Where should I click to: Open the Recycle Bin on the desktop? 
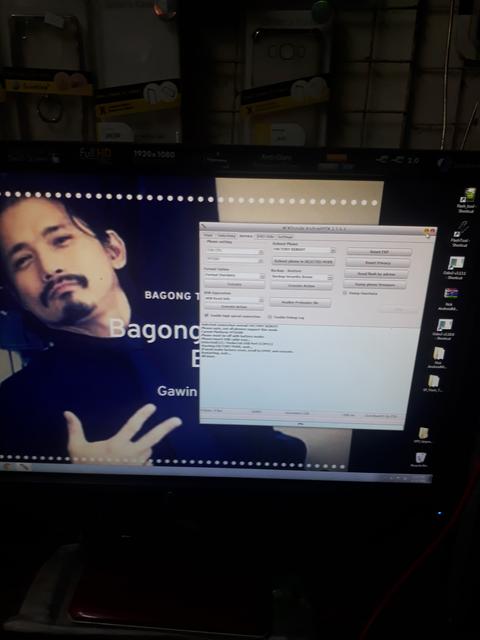pos(420,460)
